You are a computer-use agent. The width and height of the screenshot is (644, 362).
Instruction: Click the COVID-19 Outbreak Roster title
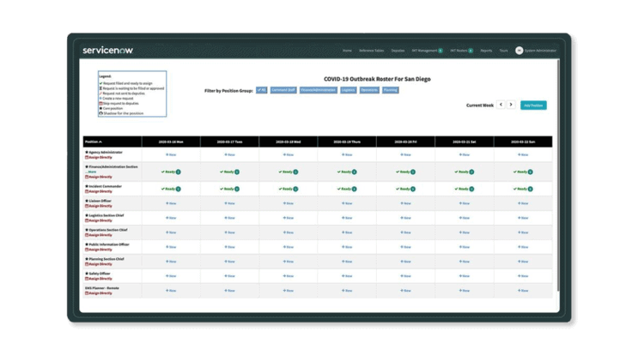click(x=377, y=79)
